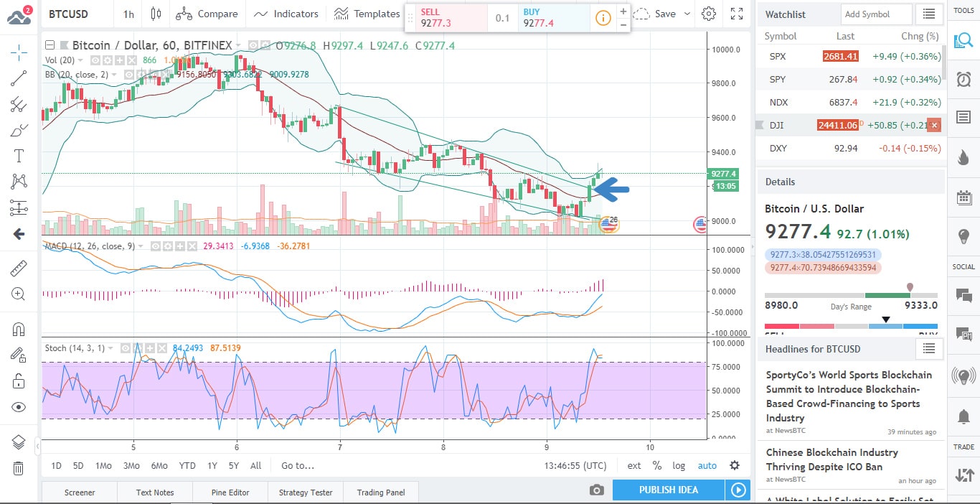Remove DJI from watchlist with X

(x=933, y=125)
